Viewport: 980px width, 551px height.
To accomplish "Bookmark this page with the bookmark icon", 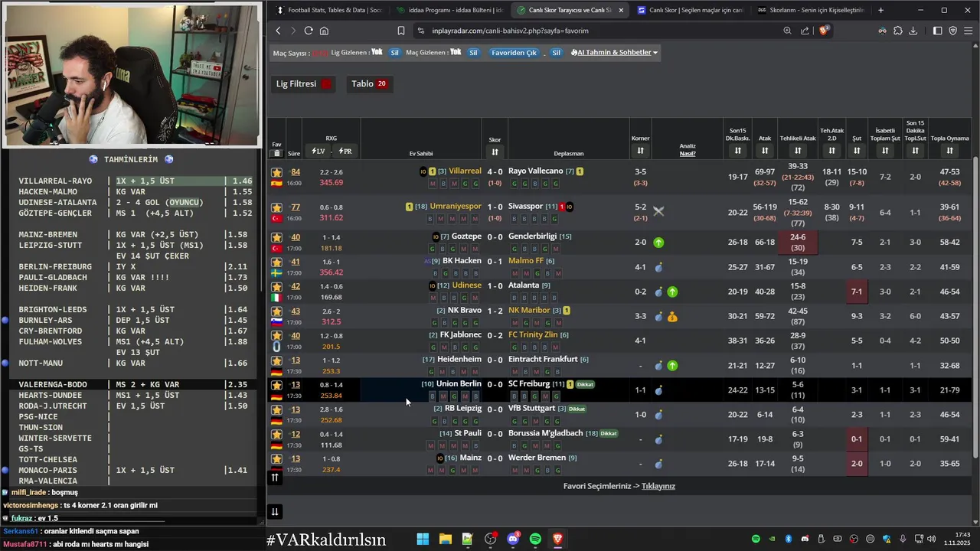I will 401,31.
